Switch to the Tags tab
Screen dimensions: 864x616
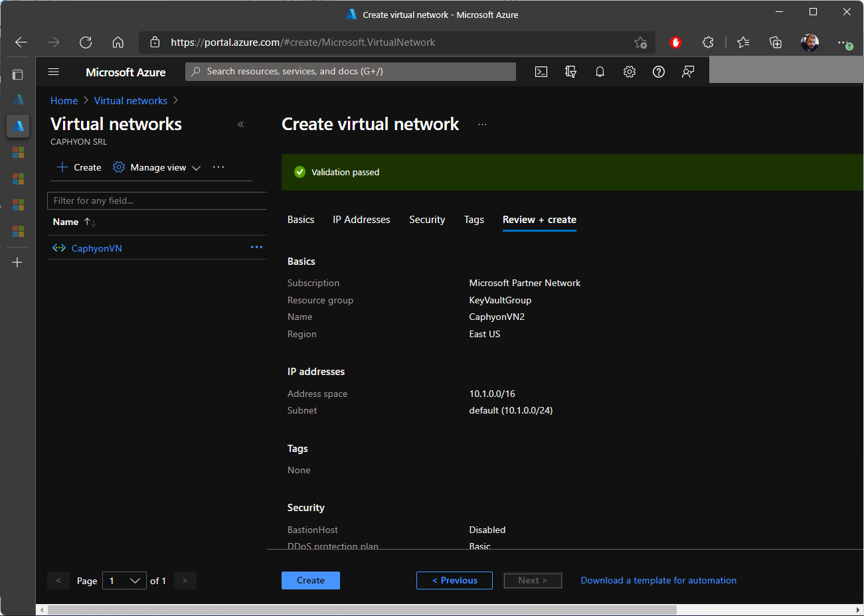[474, 220]
